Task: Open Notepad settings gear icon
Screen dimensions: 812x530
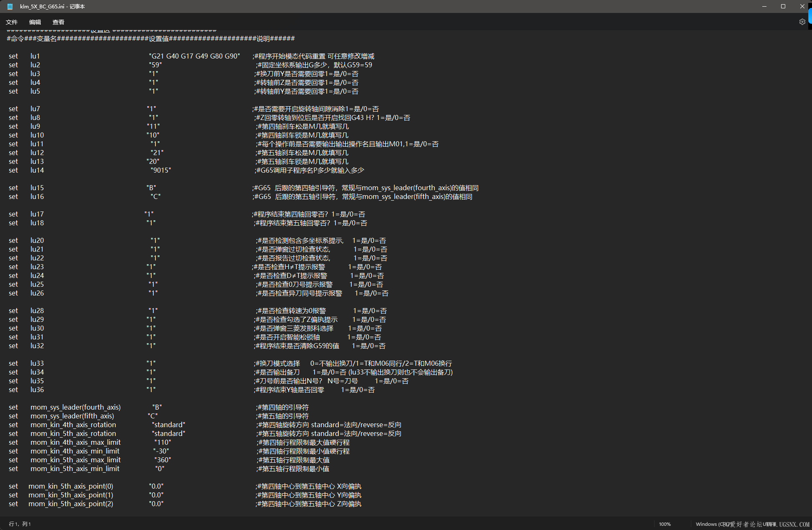Action: point(802,22)
